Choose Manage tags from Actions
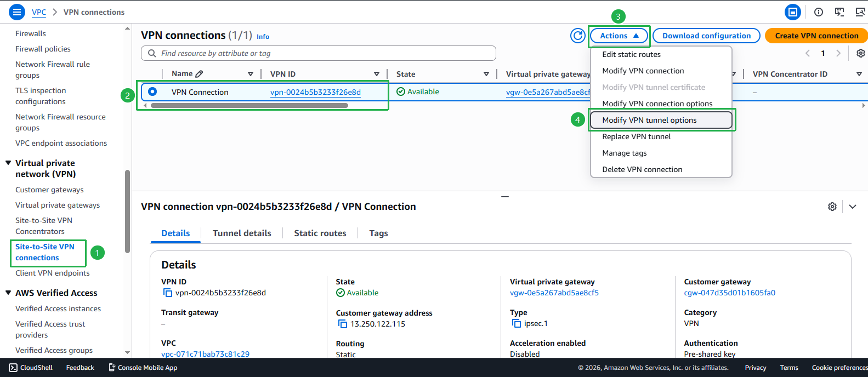The height and width of the screenshot is (377, 868). pyautogui.click(x=661, y=153)
